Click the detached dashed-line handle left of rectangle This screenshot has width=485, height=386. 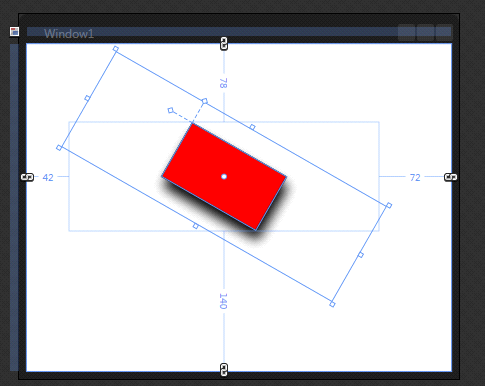[x=171, y=110]
